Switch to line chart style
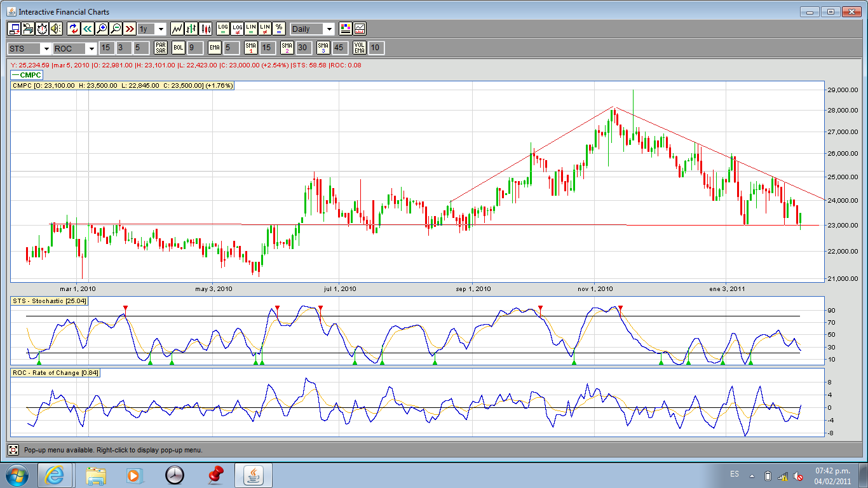Screen dimensions: 868x488 [x=177, y=29]
